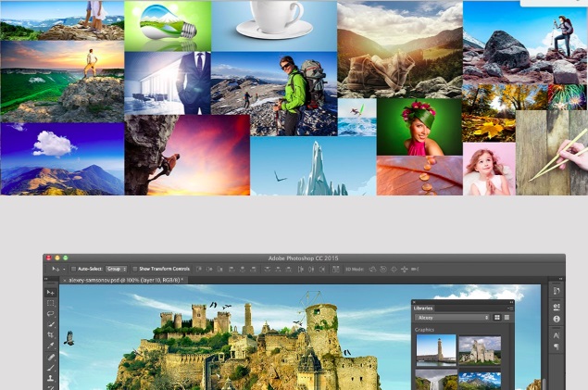Select the Eyedropper tool

(51, 346)
